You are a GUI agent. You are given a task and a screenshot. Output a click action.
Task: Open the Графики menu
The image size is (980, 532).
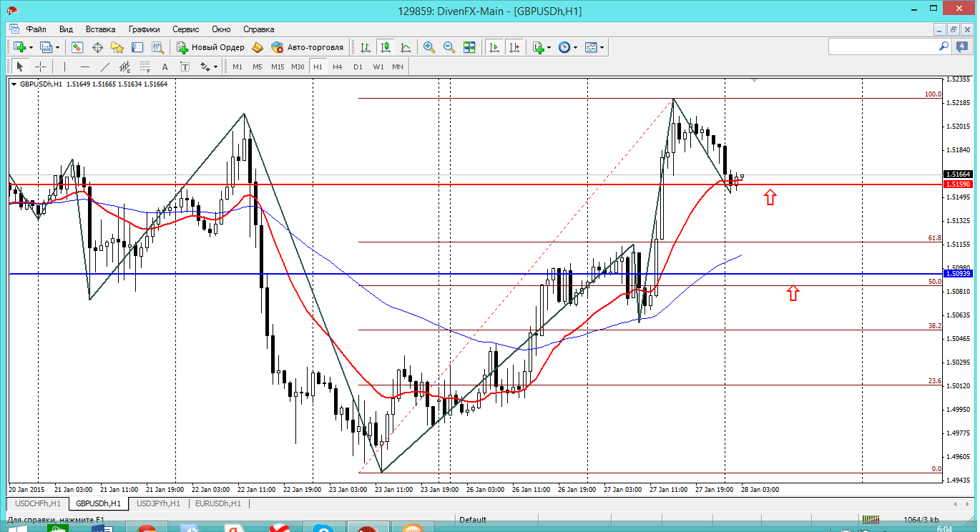(x=144, y=29)
